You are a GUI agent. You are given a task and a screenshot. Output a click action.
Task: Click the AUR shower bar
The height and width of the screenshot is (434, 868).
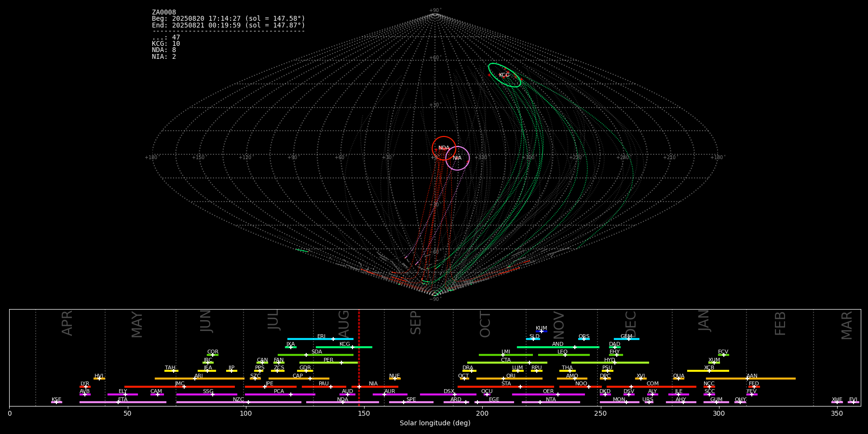click(390, 394)
